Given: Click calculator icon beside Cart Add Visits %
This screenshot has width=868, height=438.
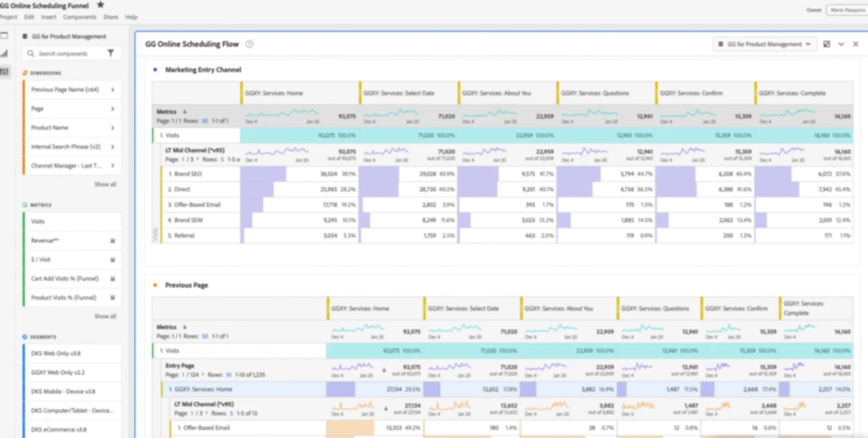Looking at the screenshot, I should pos(113,279).
